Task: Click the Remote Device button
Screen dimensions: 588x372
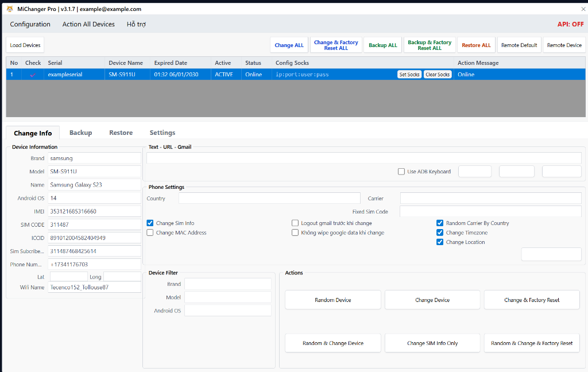Action: [564, 45]
